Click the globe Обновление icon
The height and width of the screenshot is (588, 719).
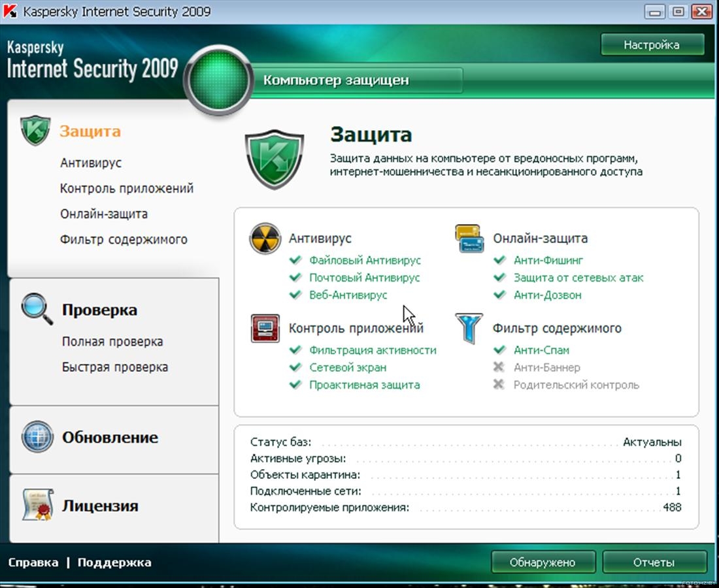[x=37, y=436]
